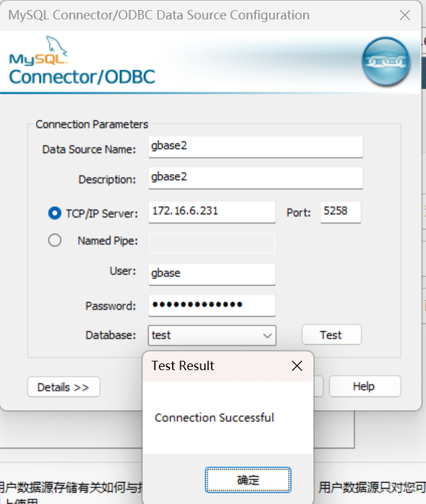Click the Connection Successful message
Viewport: 426px width, 504px height.
(x=214, y=418)
